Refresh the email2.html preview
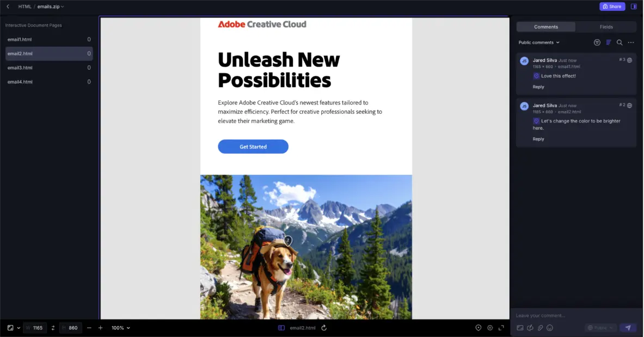Screen dimensions: 644x337 (324, 328)
